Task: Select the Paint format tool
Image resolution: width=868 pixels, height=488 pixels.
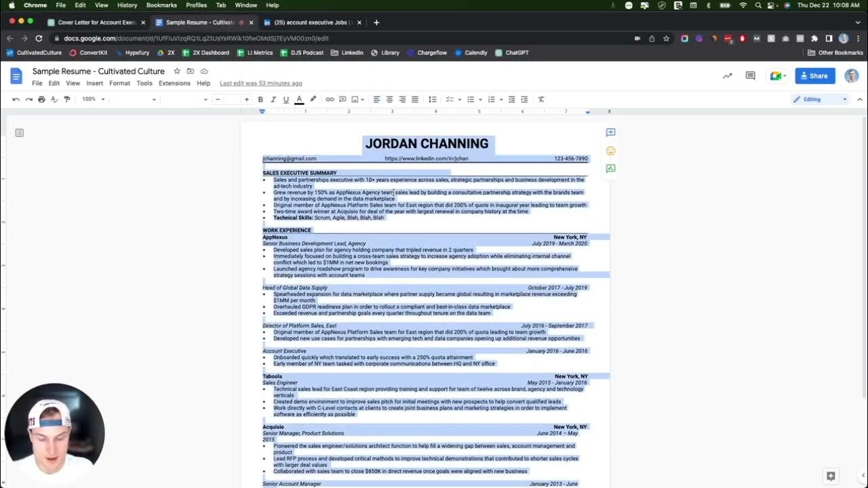Action: coord(66,100)
